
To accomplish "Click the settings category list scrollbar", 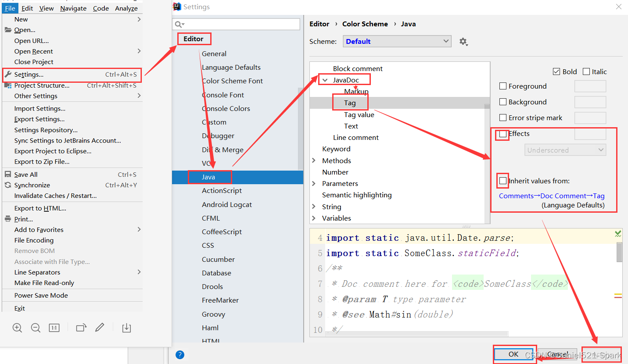I will [301, 128].
